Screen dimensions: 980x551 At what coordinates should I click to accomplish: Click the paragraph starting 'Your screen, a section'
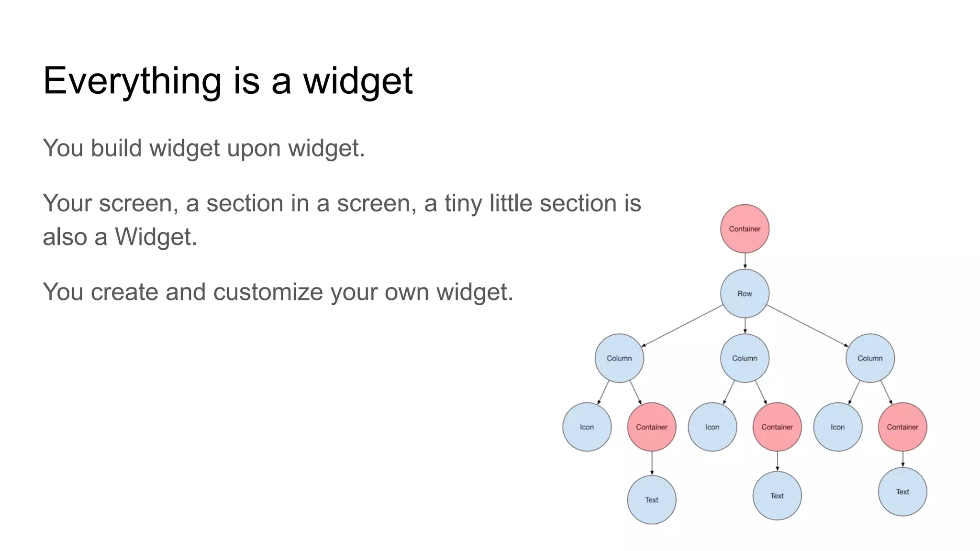[x=342, y=220]
